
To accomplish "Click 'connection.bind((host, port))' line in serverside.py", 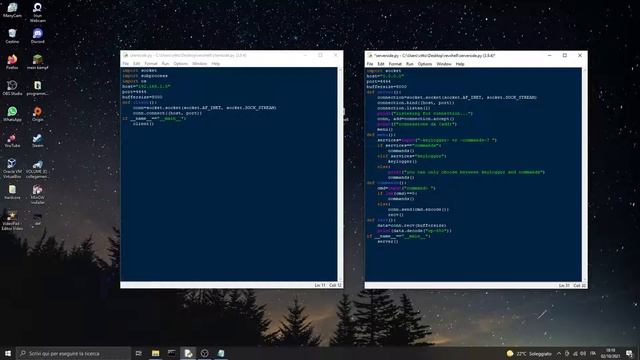I will (x=416, y=102).
